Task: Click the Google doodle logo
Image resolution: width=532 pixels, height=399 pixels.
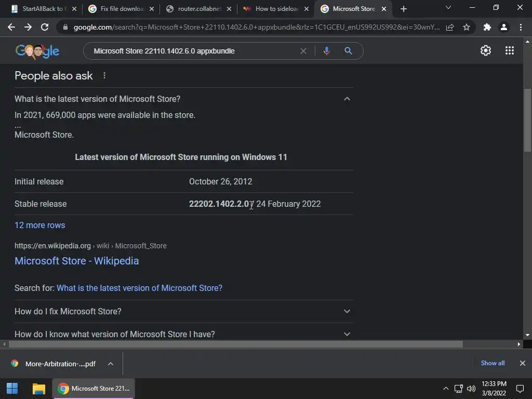Action: pyautogui.click(x=37, y=51)
